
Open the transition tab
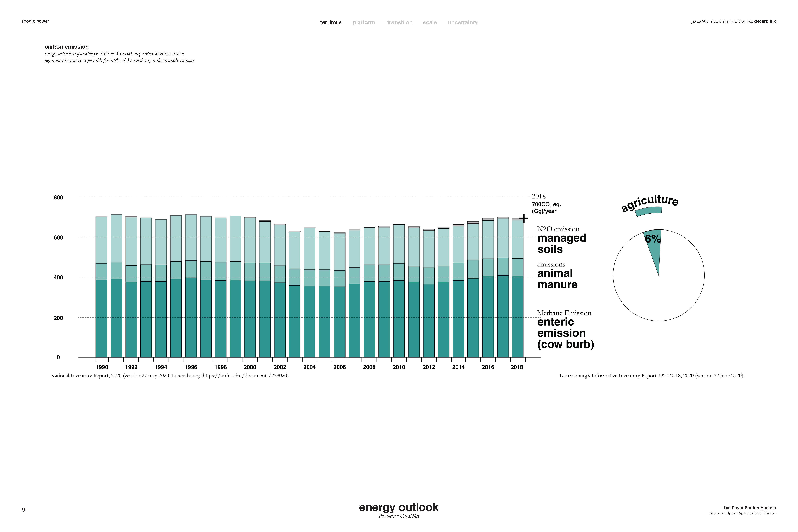click(x=400, y=22)
